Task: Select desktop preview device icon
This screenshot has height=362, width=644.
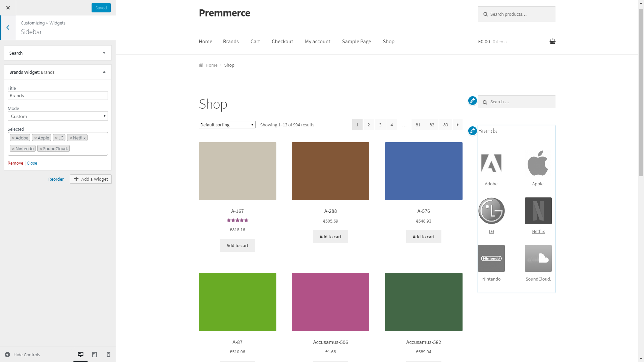Action: pos(80,355)
